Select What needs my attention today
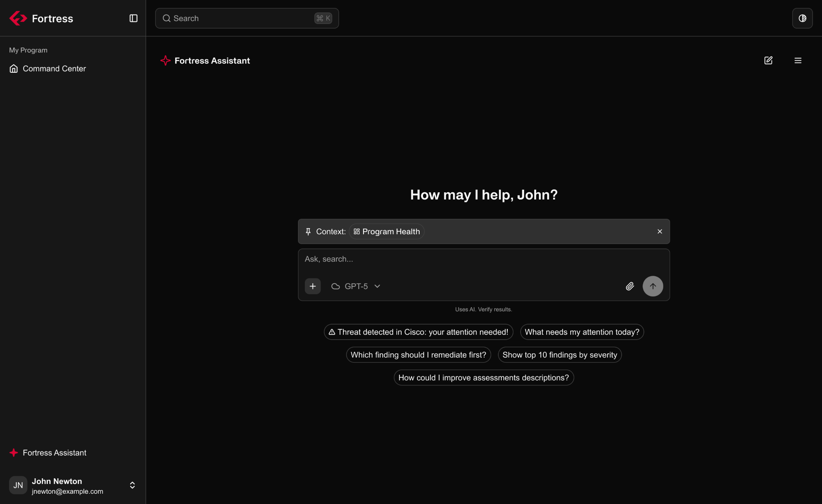 pos(582,332)
